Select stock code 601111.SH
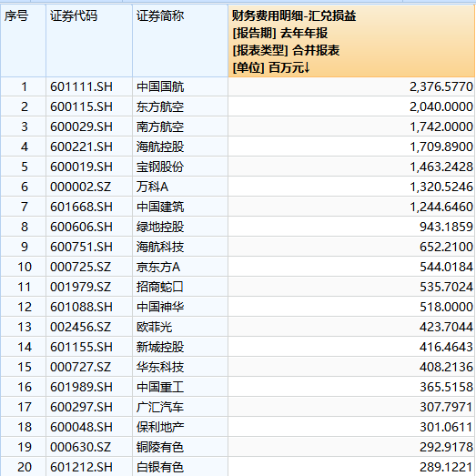This screenshot has width=476, height=476. click(81, 86)
